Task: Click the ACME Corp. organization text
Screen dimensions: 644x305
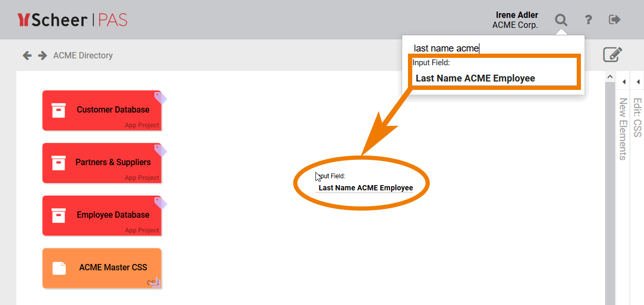Action: pos(515,25)
